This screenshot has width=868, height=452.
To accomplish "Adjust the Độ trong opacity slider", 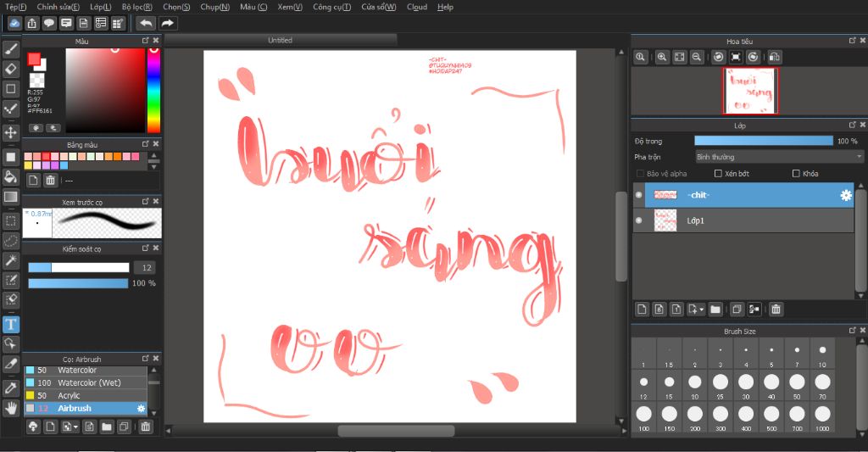I will [x=764, y=142].
